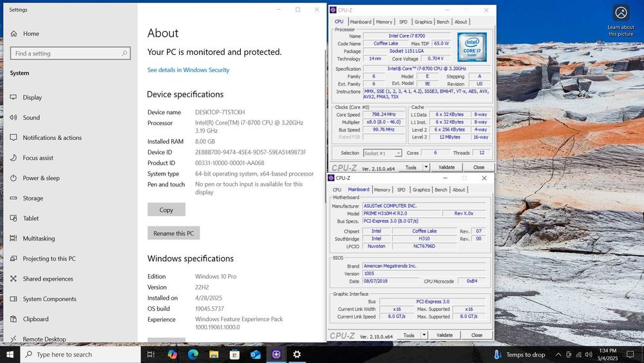Screen dimensions: 644x363
Task: Click the Intel Core i7 logo image
Action: pyautogui.click(x=472, y=47)
